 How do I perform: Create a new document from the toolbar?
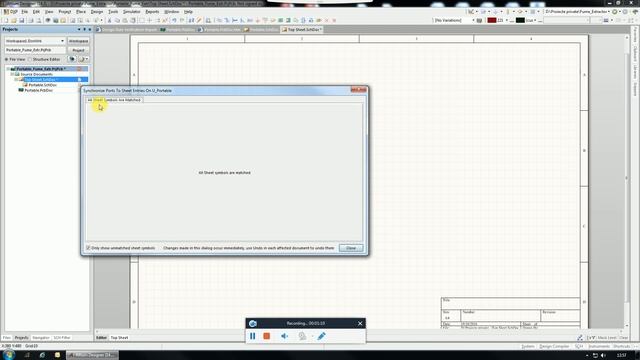click(6, 20)
